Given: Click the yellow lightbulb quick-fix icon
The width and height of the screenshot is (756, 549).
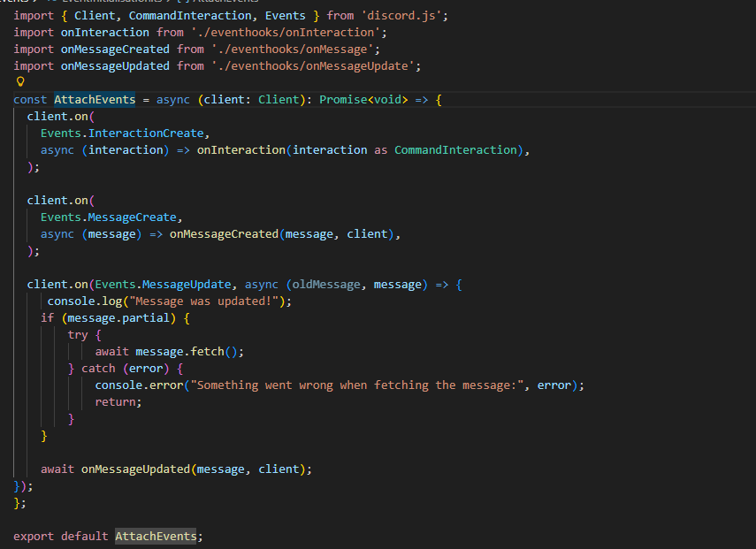Looking at the screenshot, I should 20,81.
